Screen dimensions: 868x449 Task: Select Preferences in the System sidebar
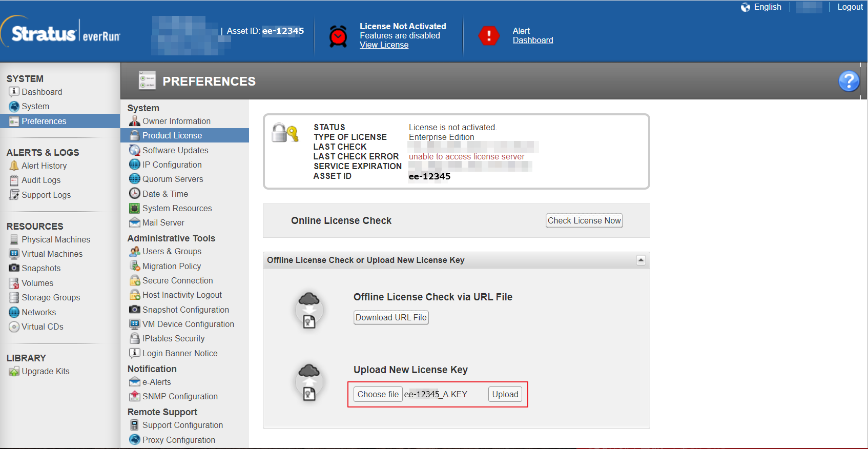point(60,121)
